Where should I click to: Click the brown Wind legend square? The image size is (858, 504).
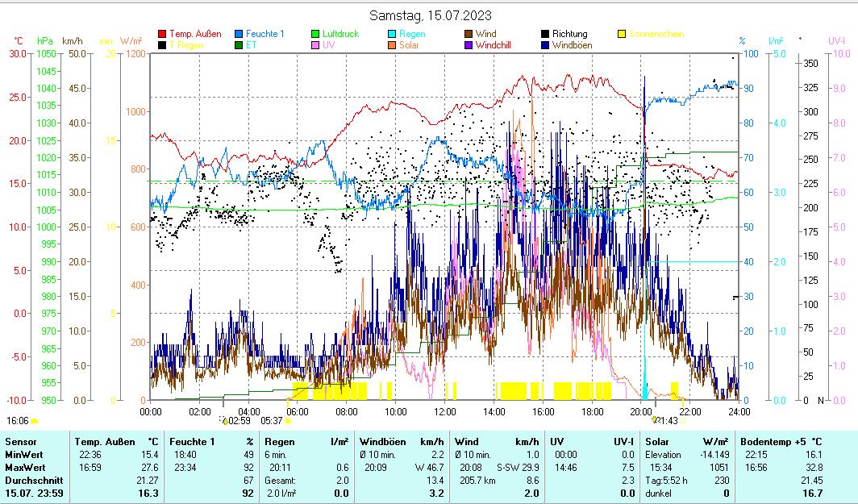(469, 34)
